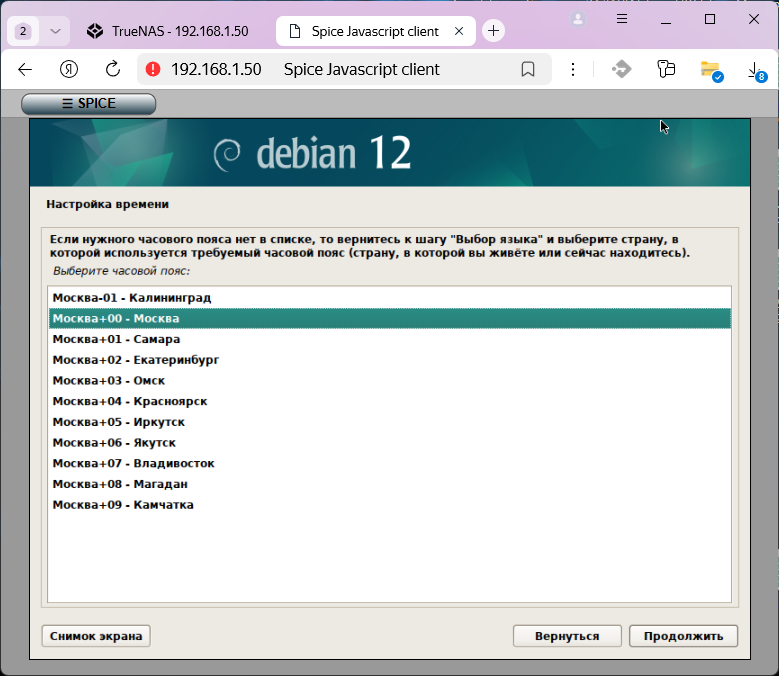Open Yandex home via the Я icon
779x676 pixels.
tap(69, 70)
